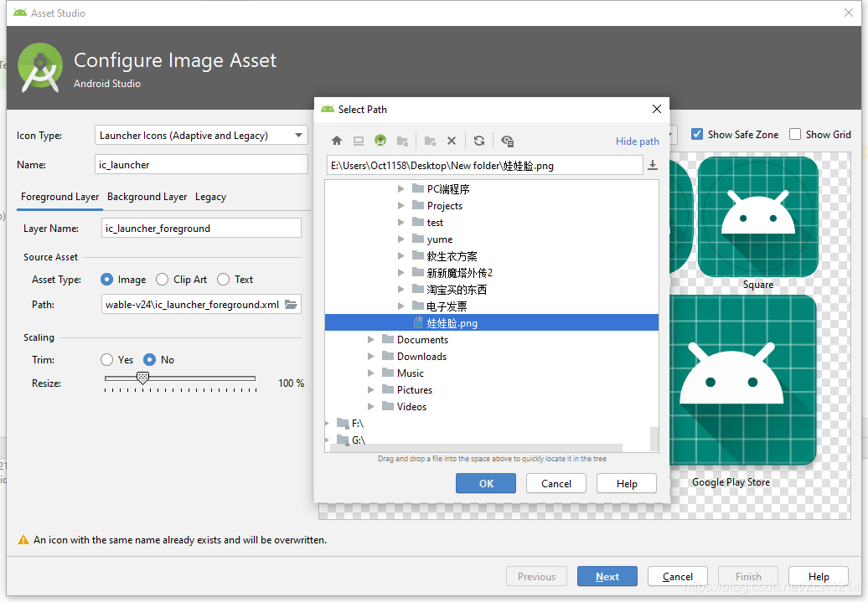Click the Square icon preview
This screenshot has height=602, width=868.
point(758,217)
